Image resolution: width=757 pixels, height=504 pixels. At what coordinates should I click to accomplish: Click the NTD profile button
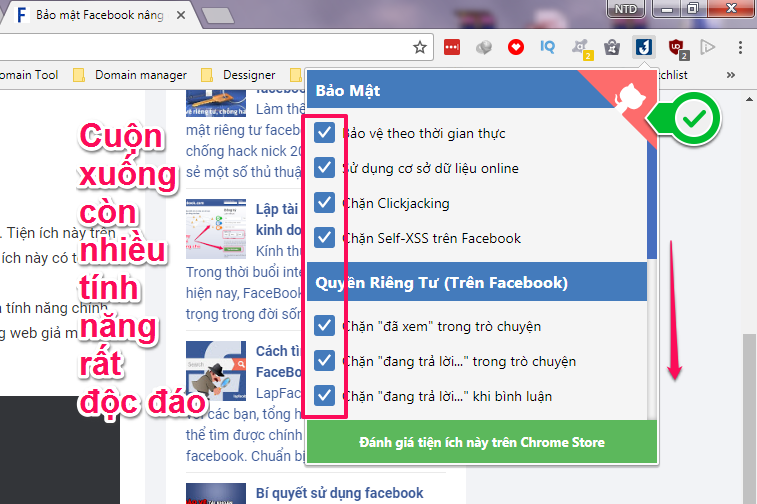click(x=626, y=9)
